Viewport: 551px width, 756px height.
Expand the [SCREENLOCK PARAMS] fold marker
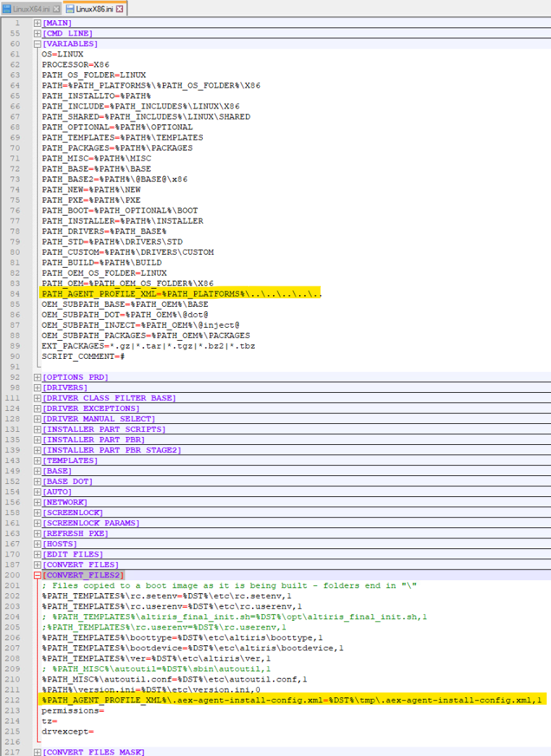click(37, 523)
